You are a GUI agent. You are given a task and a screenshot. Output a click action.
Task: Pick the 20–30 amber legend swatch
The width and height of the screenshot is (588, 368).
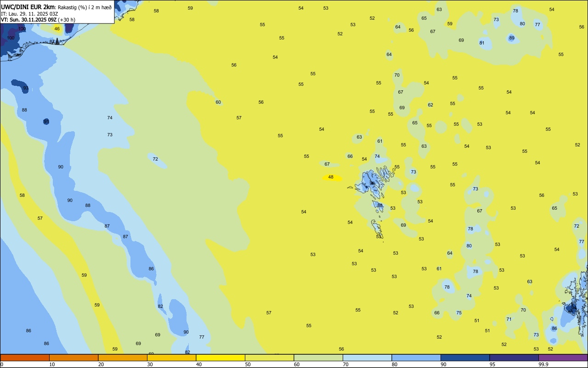pyautogui.click(x=123, y=357)
